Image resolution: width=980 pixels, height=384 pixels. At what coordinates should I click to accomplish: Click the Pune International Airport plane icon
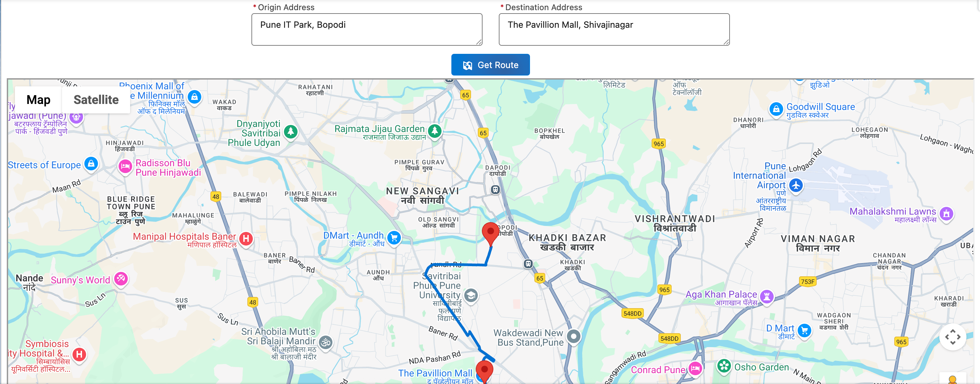coord(796,186)
